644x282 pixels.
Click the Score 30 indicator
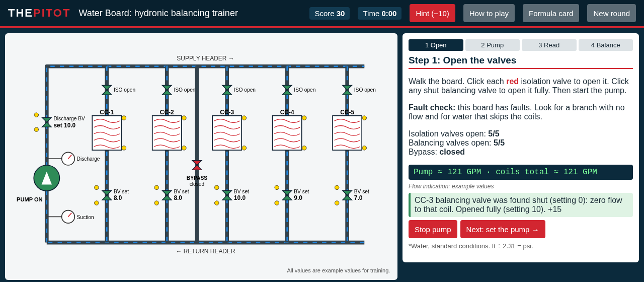[330, 13]
